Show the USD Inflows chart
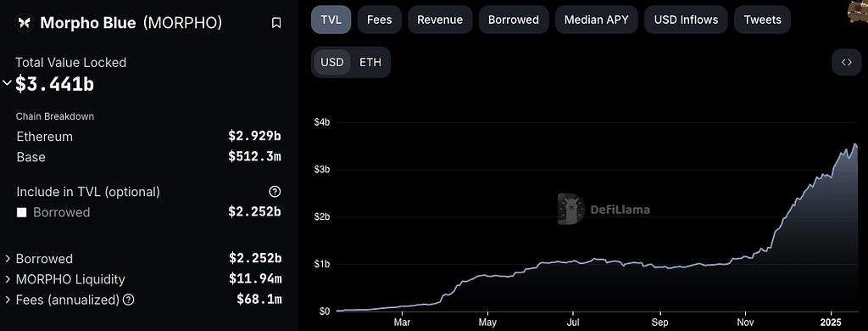Screen dimensions: 868x331 click(686, 20)
